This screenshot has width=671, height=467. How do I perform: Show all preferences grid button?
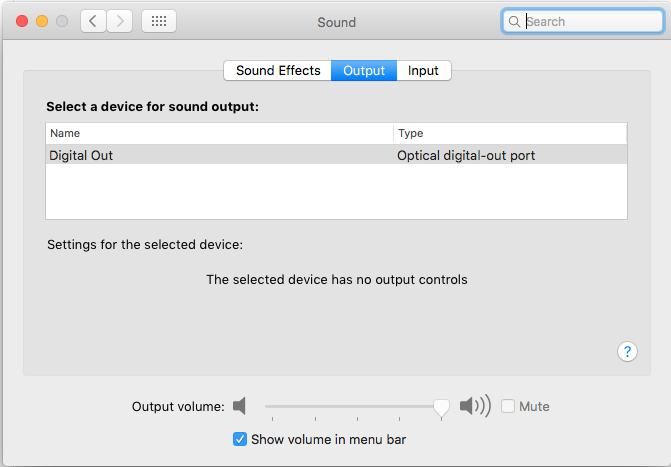(159, 21)
